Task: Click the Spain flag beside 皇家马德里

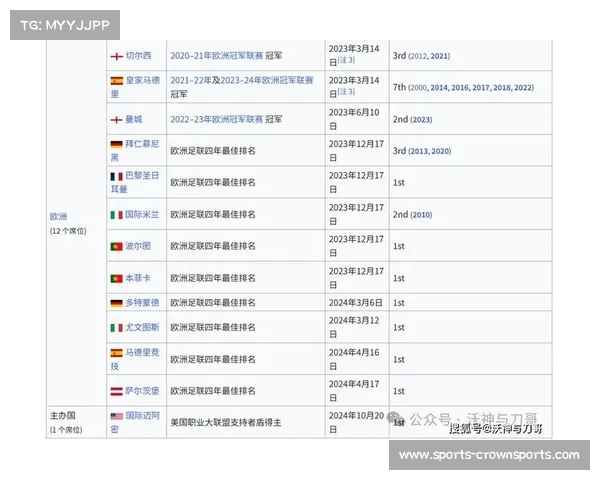Action: [x=116, y=81]
